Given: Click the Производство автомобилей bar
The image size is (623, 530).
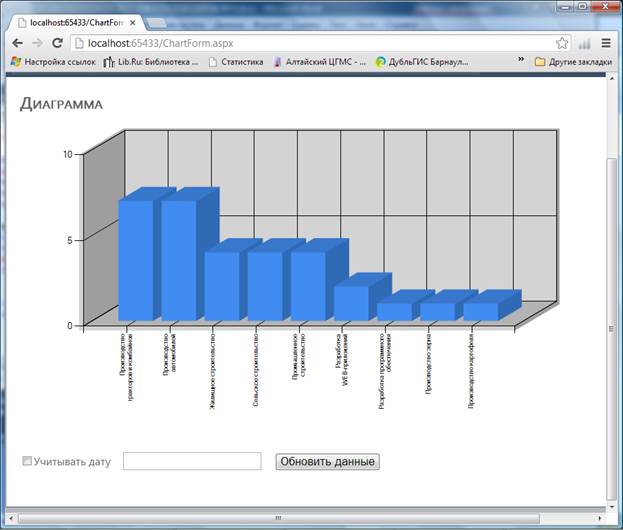Looking at the screenshot, I should click(179, 260).
